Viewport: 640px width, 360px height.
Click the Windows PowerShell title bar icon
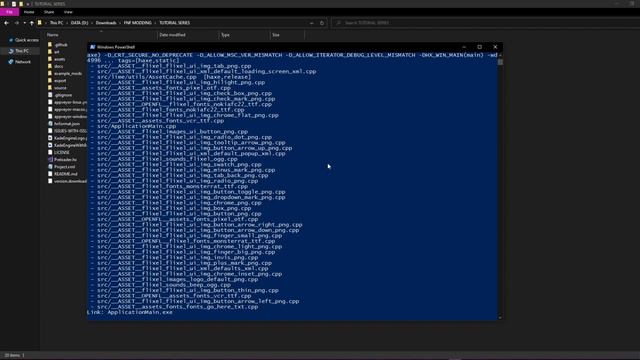tap(92, 47)
